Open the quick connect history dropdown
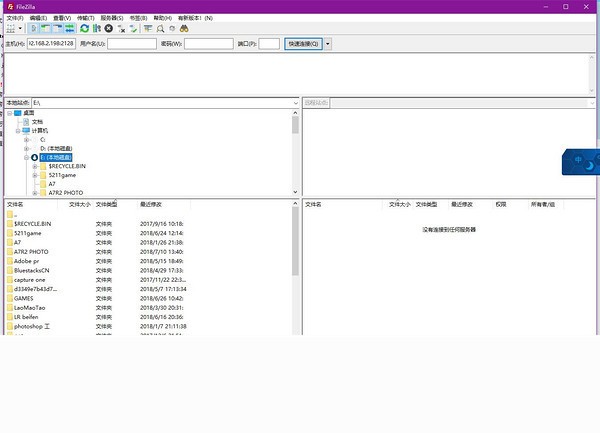Viewport: 600px width, 433px height. (x=328, y=44)
